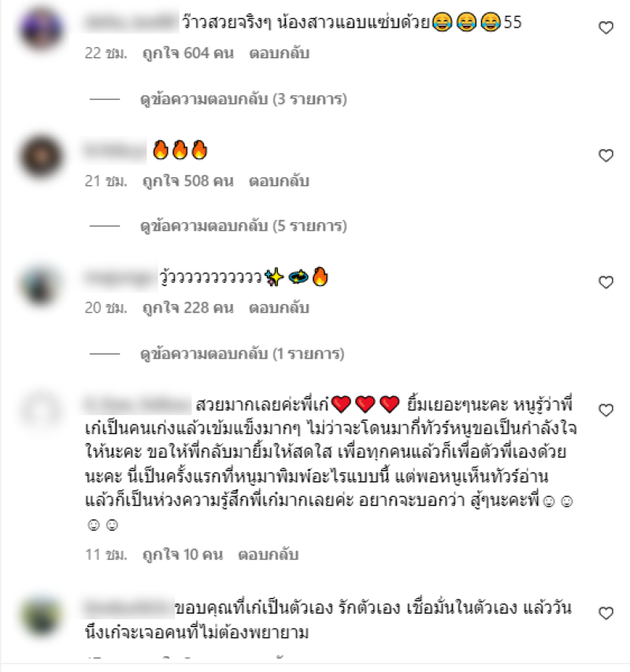The width and height of the screenshot is (630, 672).
Task: Reply to the 11 ชม. long comment
Action: point(268,555)
